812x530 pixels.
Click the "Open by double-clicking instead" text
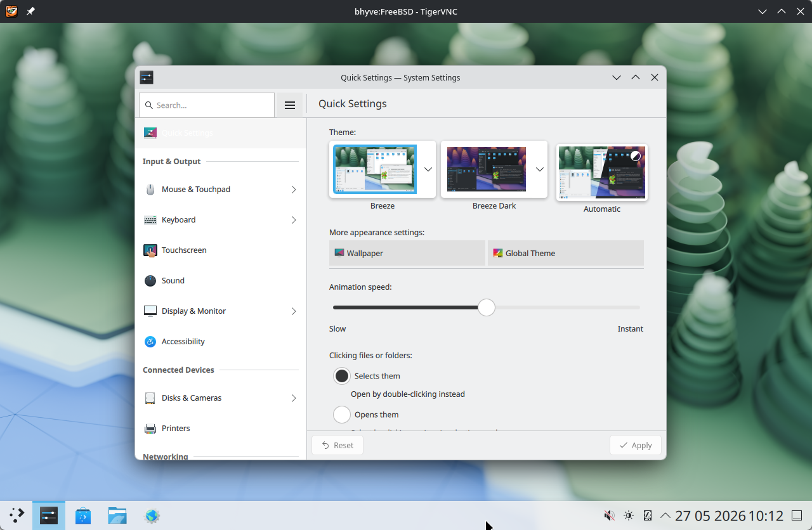[408, 394]
